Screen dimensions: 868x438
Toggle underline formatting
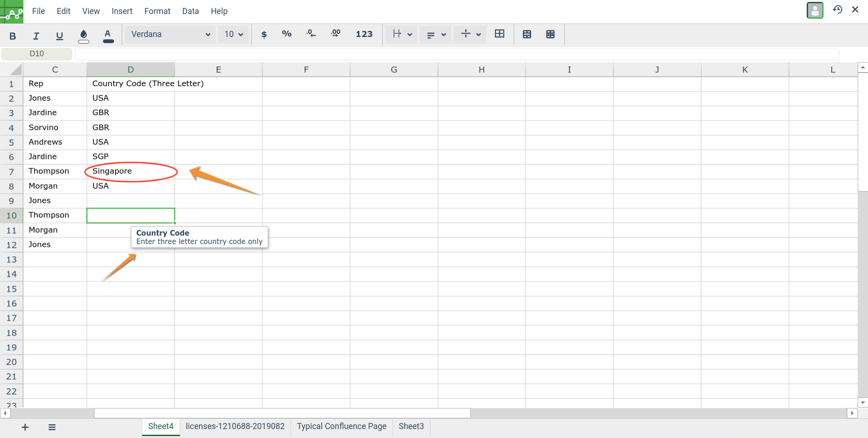click(x=59, y=35)
